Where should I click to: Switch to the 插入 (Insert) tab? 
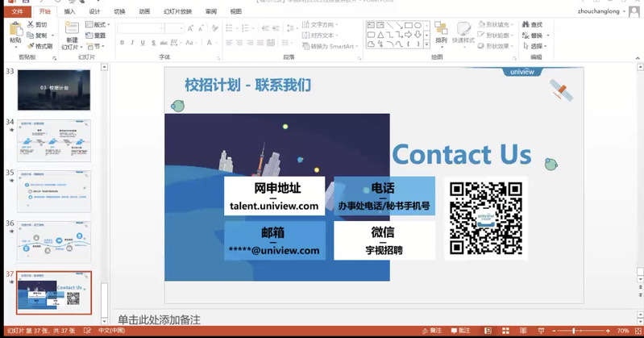point(70,11)
